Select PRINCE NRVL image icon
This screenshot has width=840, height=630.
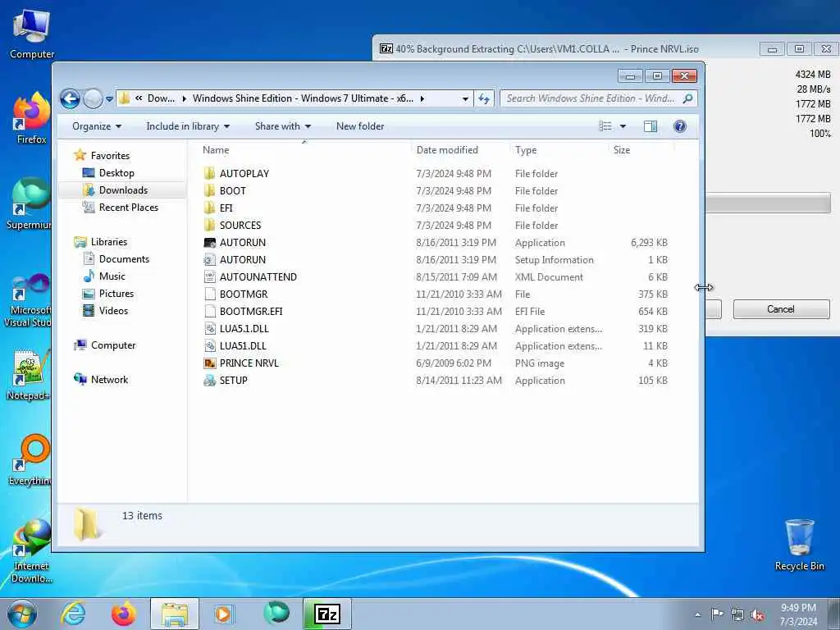(210, 363)
